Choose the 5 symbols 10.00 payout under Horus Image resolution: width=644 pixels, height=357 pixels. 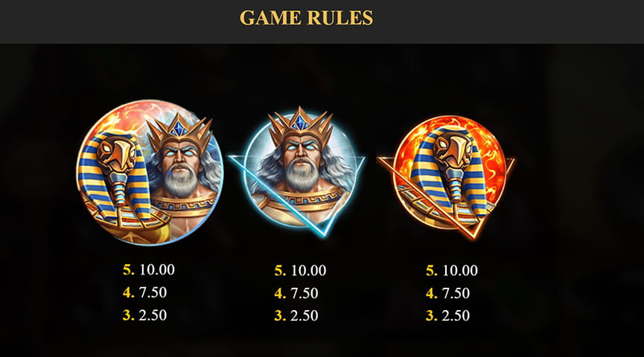(x=452, y=271)
